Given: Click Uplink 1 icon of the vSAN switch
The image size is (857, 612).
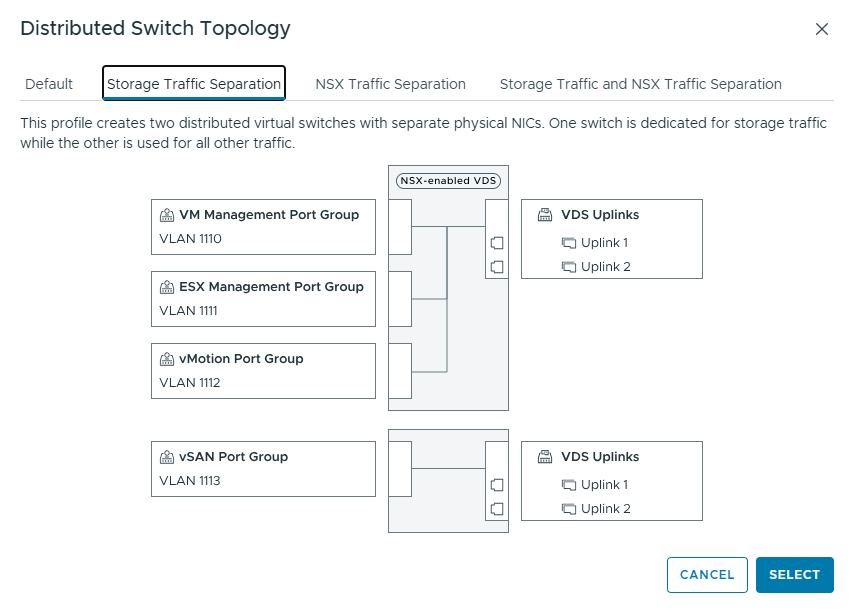Looking at the screenshot, I should [569, 485].
